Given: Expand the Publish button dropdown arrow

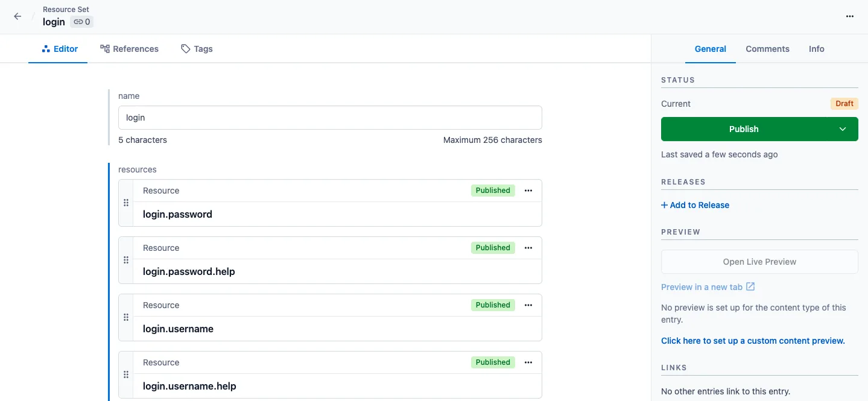Looking at the screenshot, I should tap(843, 129).
